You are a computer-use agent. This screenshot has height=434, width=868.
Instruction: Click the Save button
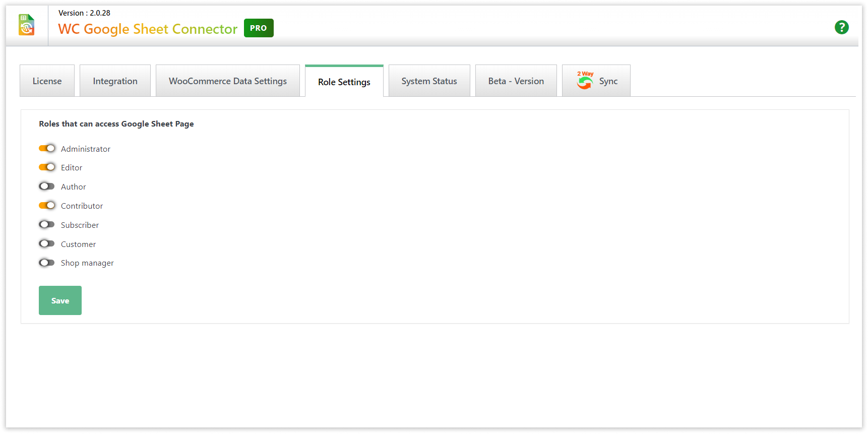click(60, 300)
